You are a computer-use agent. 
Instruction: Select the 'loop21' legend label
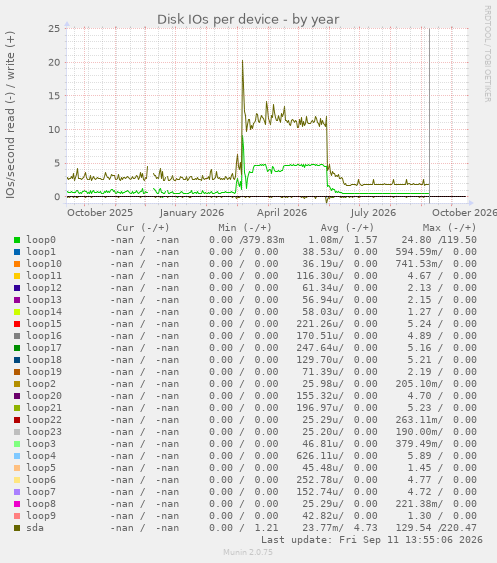(44, 408)
